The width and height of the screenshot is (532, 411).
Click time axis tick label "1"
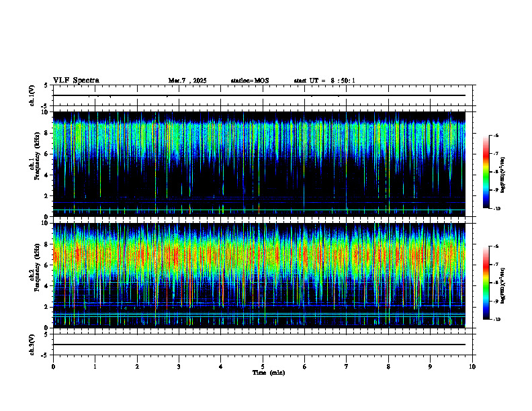[x=95, y=367]
